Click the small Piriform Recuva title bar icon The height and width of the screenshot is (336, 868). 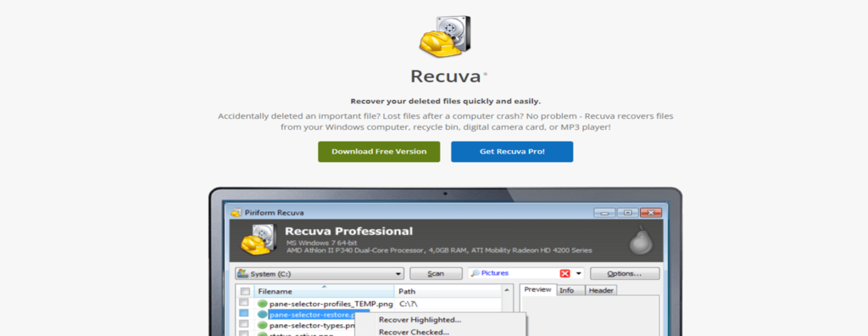(x=236, y=212)
